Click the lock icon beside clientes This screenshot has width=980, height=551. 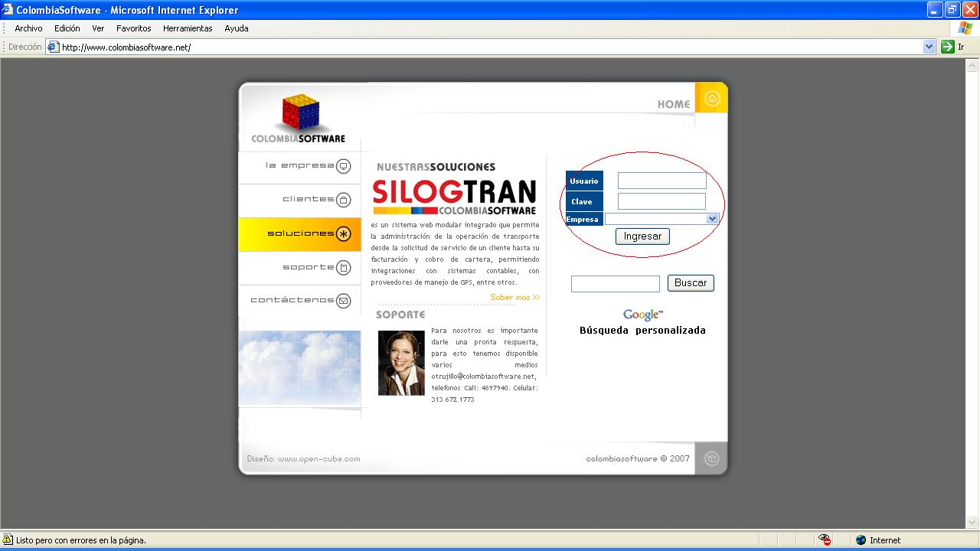[344, 200]
